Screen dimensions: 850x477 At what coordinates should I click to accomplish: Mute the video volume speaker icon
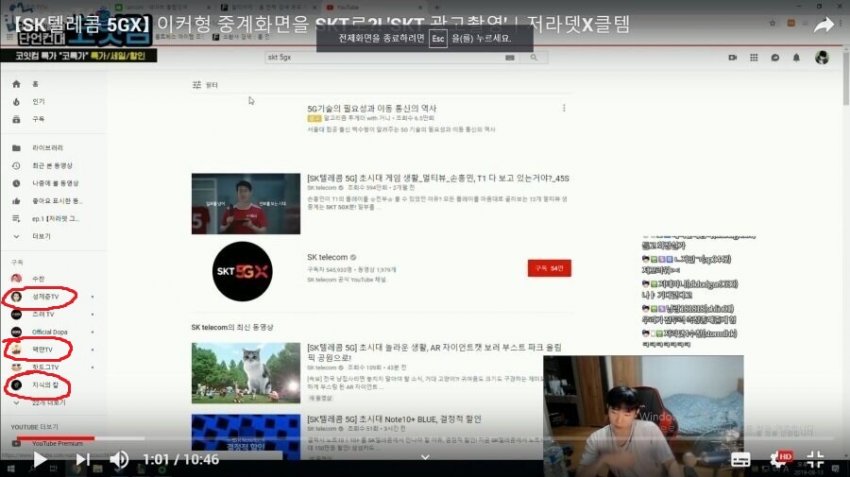point(119,460)
